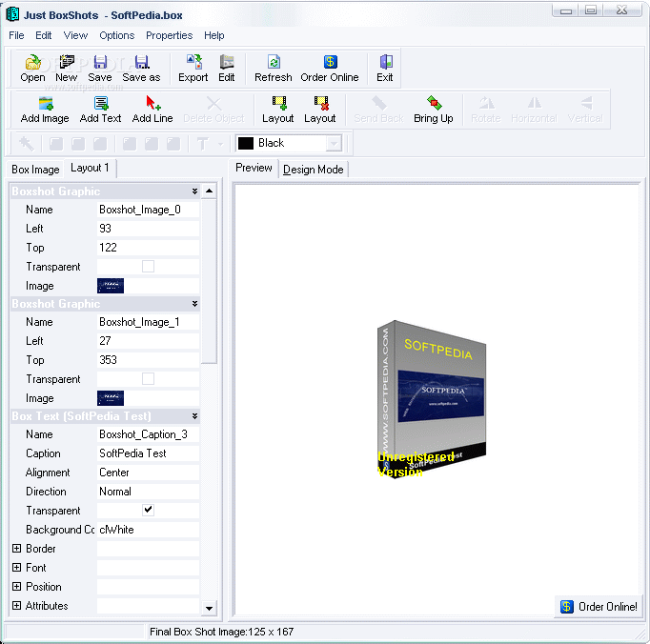This screenshot has width=650, height=644.
Task: Click the Direction field showing Normal
Action: click(148, 492)
